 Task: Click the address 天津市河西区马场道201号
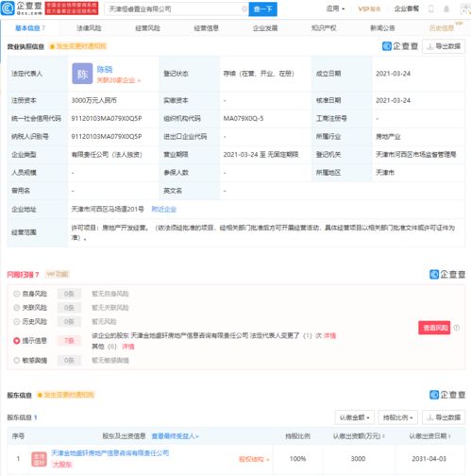108,209
